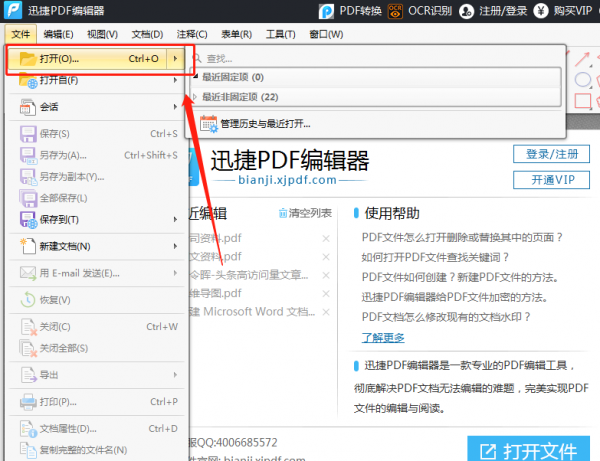600x461 pixels.
Task: Expand the 导出 submenu arrow
Action: [175, 375]
